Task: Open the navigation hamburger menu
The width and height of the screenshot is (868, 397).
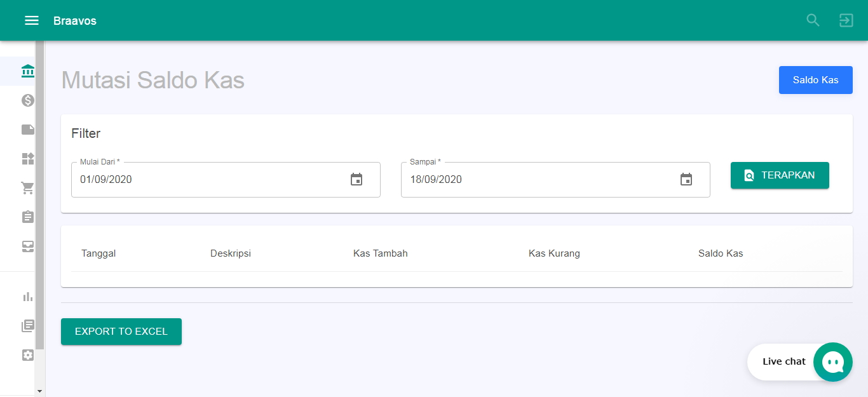Action: (31, 20)
